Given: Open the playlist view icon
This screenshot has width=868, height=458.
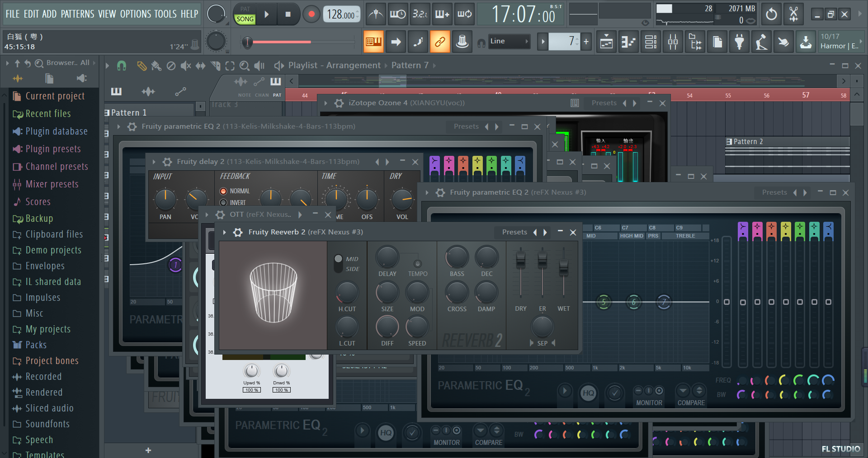Looking at the screenshot, I should click(x=606, y=42).
